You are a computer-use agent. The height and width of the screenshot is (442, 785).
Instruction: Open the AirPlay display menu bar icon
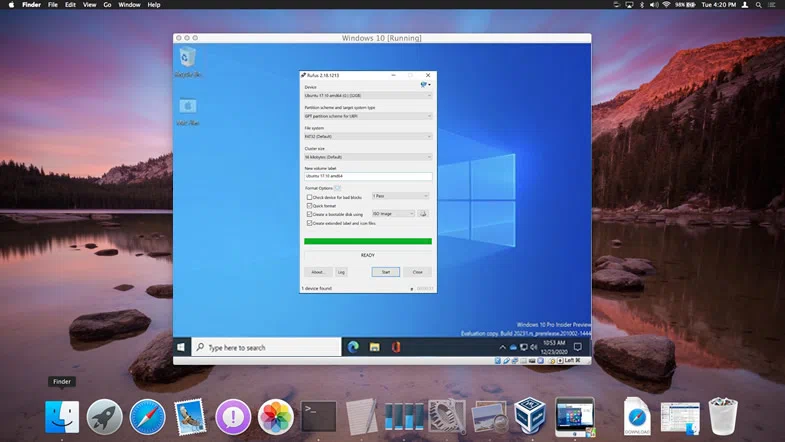(629, 5)
